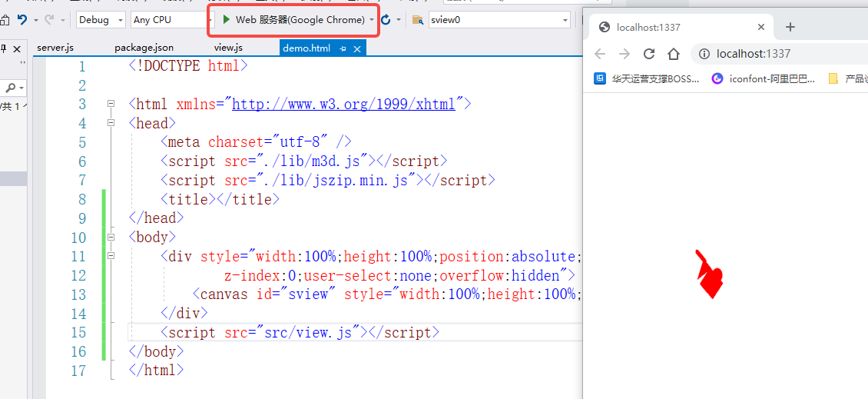The width and height of the screenshot is (868, 399).
Task: Expand the Web server browser dropdown arrow
Action: [x=372, y=20]
